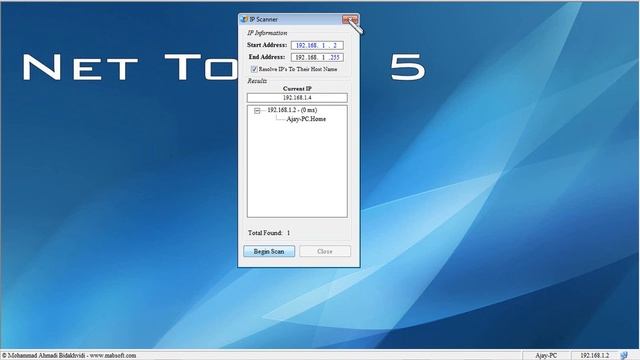The image size is (640, 360).
Task: Click the disabled Close button
Action: point(325,251)
